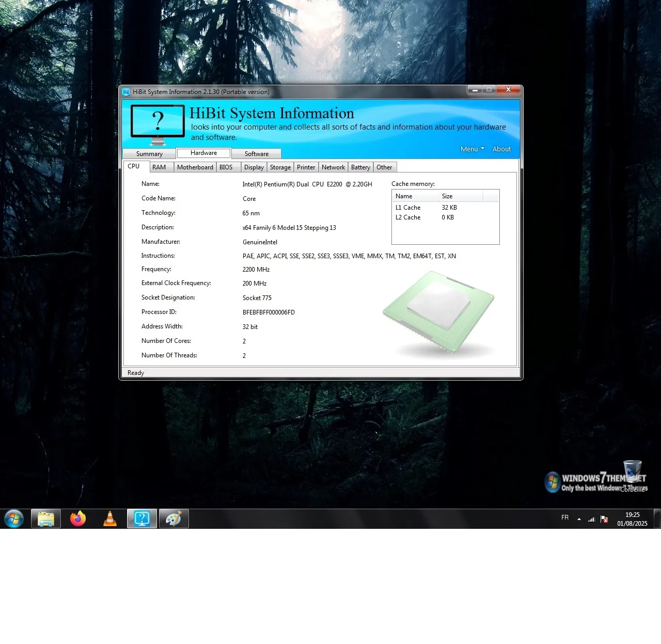This screenshot has width=661, height=644.
Task: Click the instructions list starting with PAE
Action: 349,256
